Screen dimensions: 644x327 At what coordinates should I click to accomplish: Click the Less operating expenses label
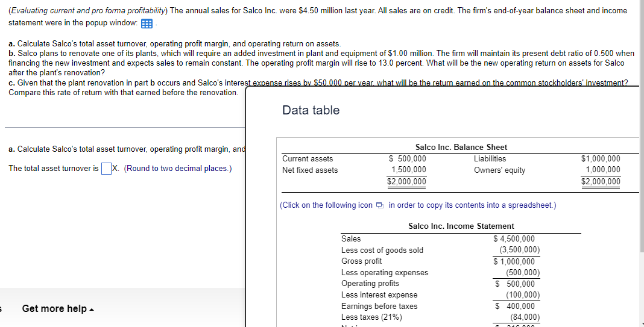385,272
